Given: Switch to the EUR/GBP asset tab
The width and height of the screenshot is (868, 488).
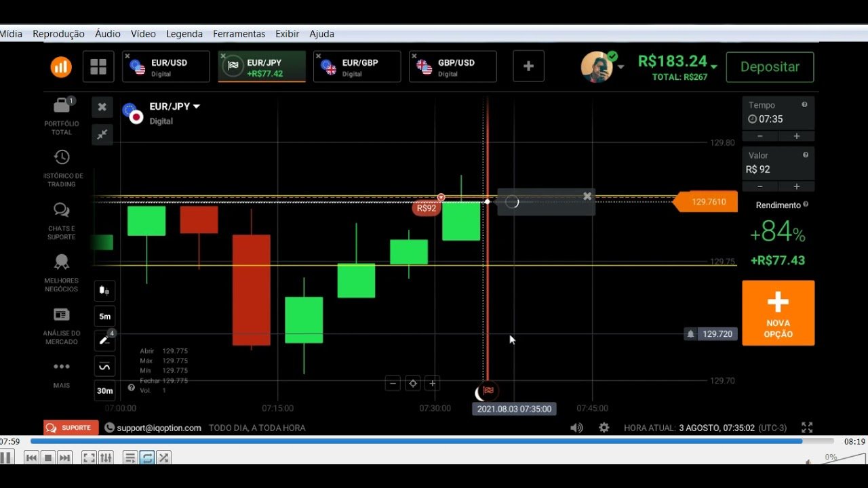Looking at the screenshot, I should click(357, 67).
